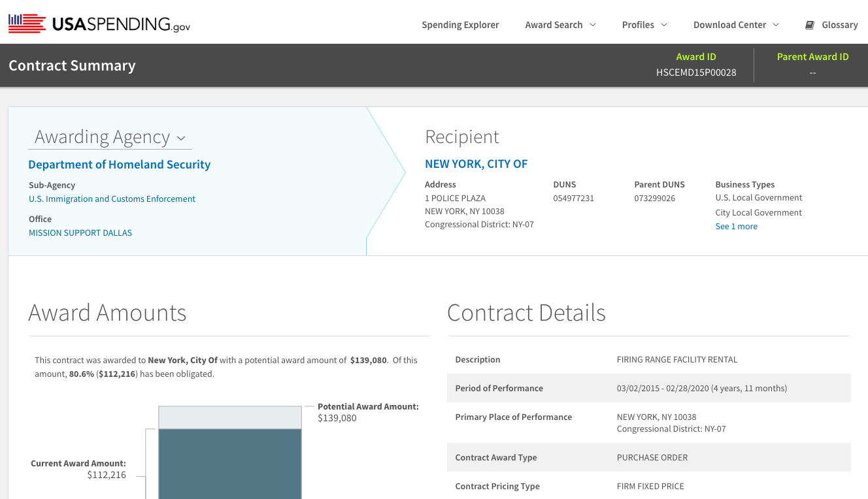Click the Parent DUNS value 073299026
The image size is (868, 499).
coord(654,198)
